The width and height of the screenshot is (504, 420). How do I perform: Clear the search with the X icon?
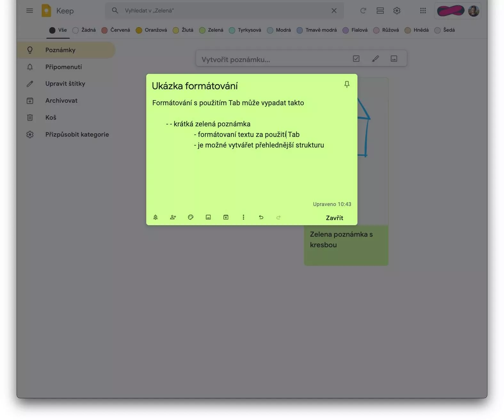coord(334,11)
